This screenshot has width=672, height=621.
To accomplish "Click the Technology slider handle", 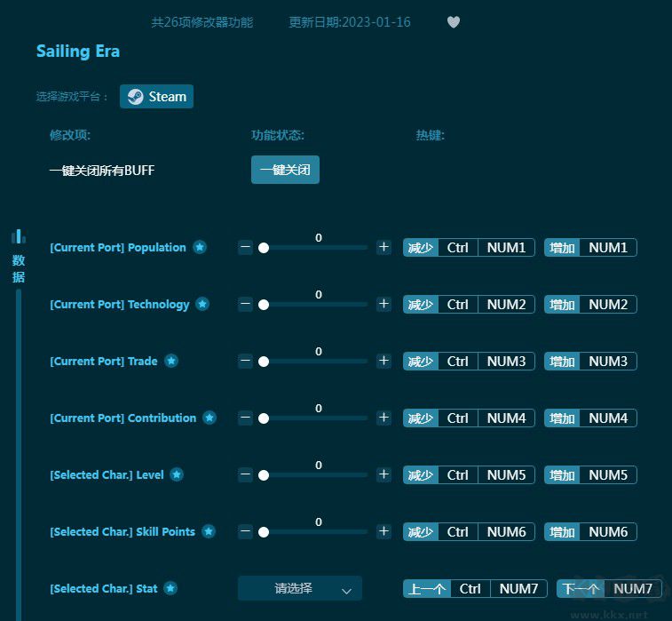I will 264,305.
